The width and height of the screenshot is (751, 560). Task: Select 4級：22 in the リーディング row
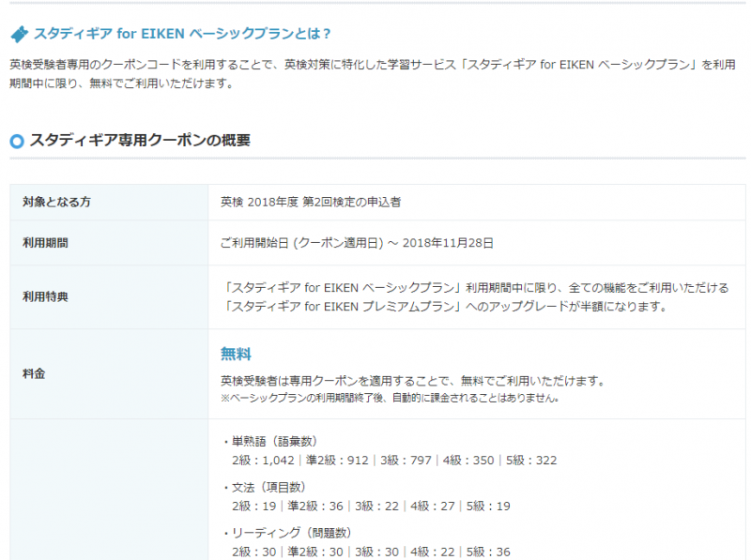pos(433,552)
